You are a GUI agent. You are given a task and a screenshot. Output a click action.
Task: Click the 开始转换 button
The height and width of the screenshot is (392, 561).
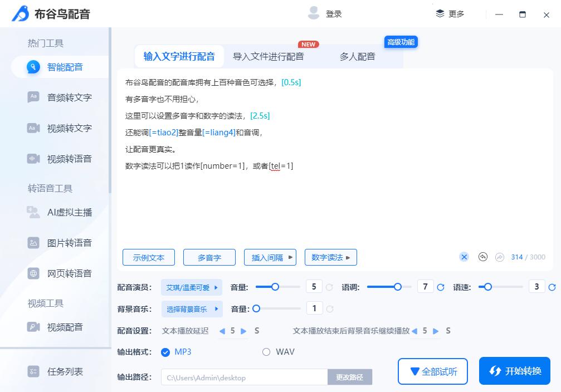pos(514,371)
